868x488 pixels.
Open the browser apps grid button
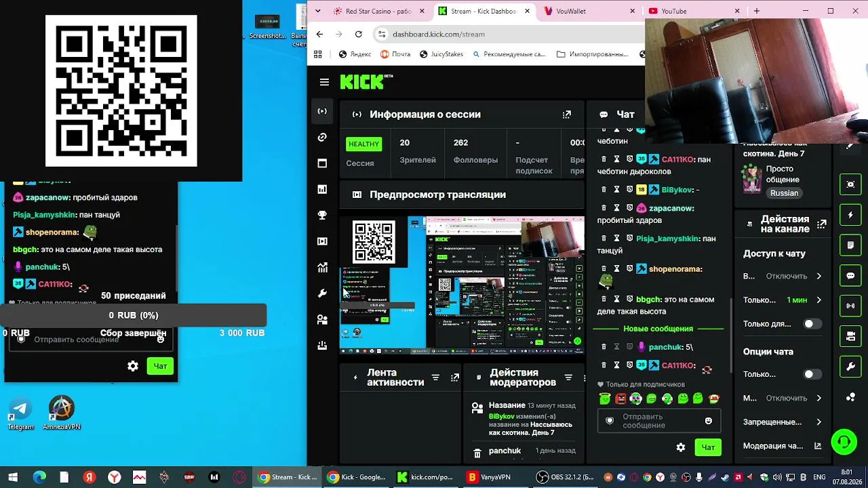point(318,54)
